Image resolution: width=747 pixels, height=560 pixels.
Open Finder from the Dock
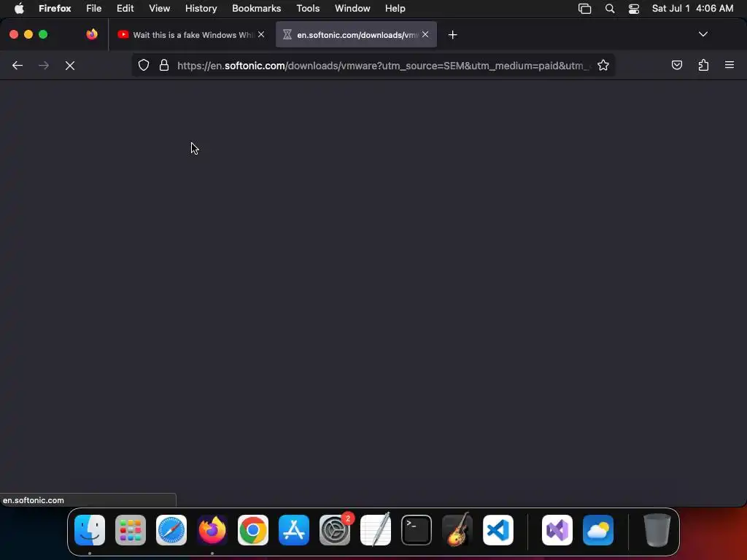click(90, 530)
